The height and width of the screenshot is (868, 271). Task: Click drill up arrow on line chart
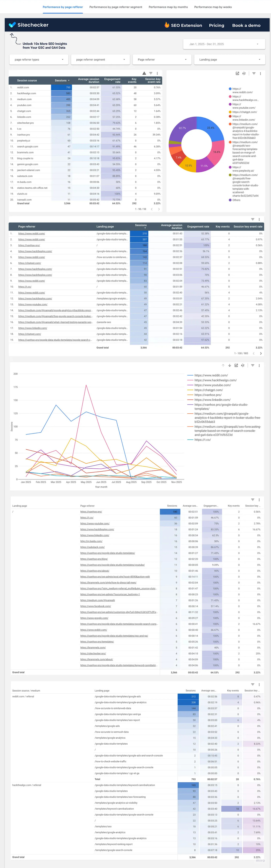[x=223, y=365]
